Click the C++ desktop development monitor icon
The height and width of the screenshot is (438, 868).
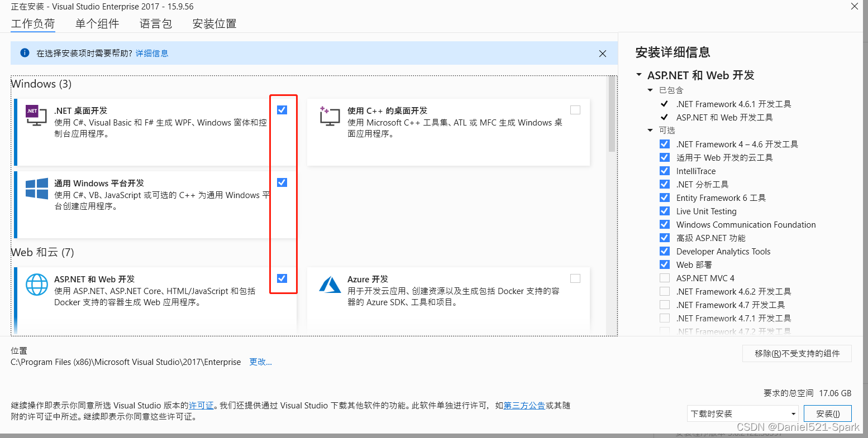tap(330, 115)
